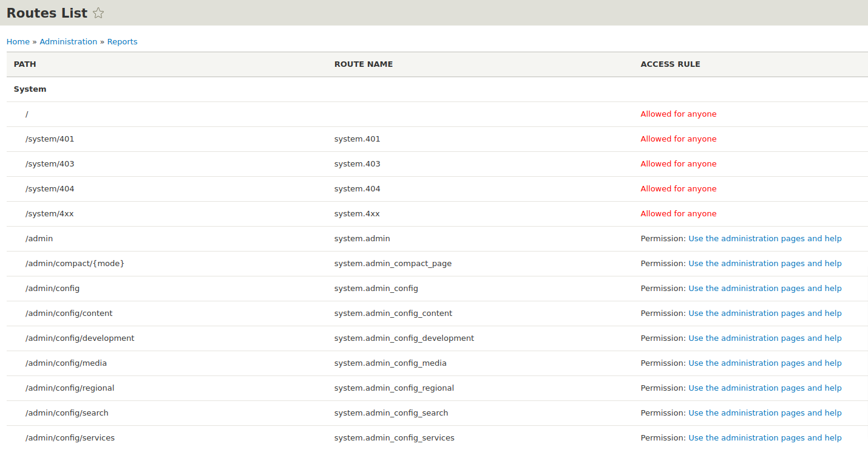Screen dimensions: 868x449
Task: Click the favorite star icon beside Routes List
Action: 98,13
